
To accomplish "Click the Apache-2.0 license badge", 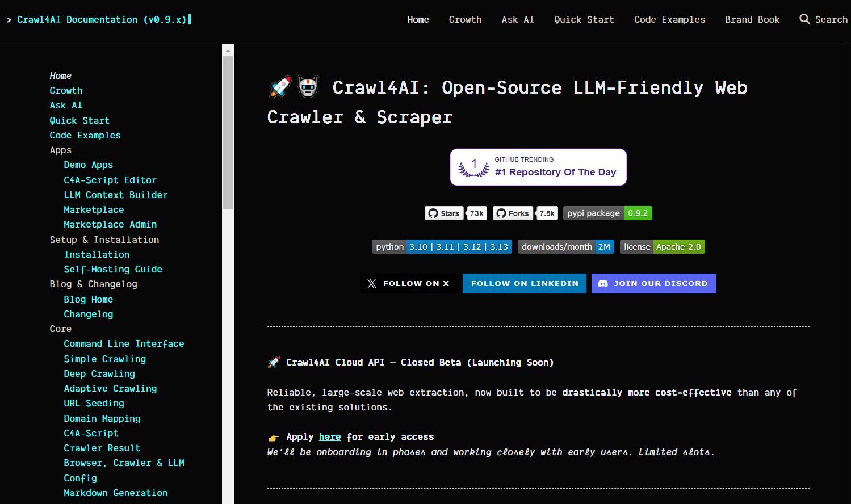I will [663, 247].
